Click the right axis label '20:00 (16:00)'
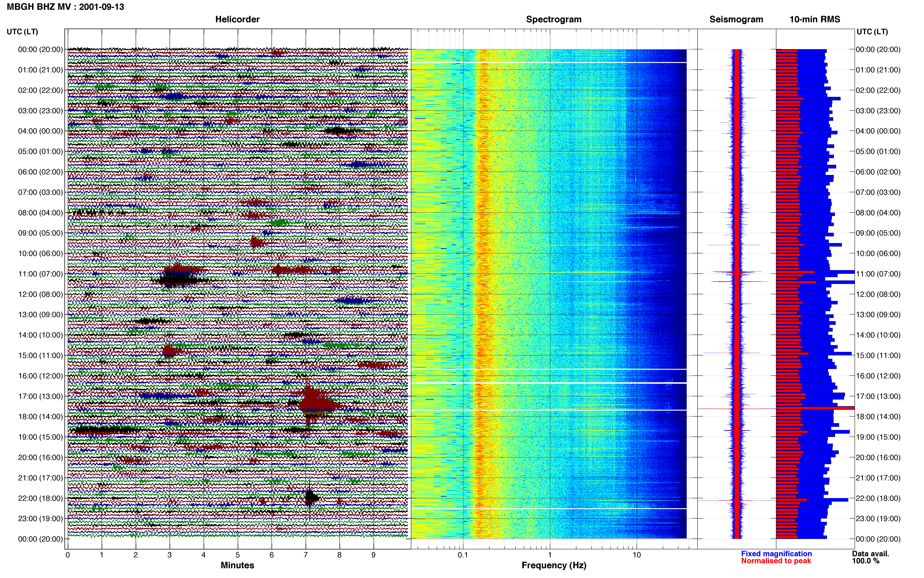 [878, 458]
